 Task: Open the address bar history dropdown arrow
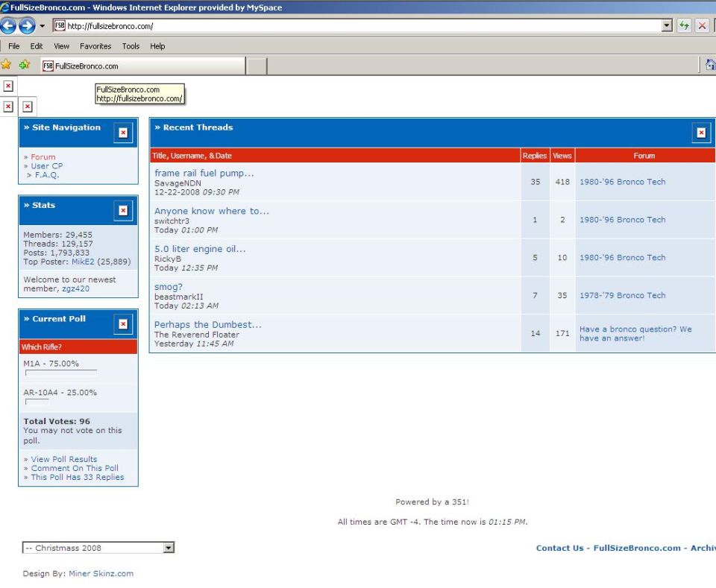[x=667, y=26]
